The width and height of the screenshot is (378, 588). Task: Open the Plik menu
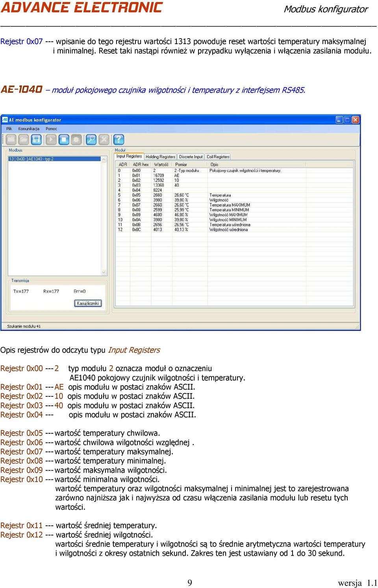pyautogui.click(x=9, y=129)
